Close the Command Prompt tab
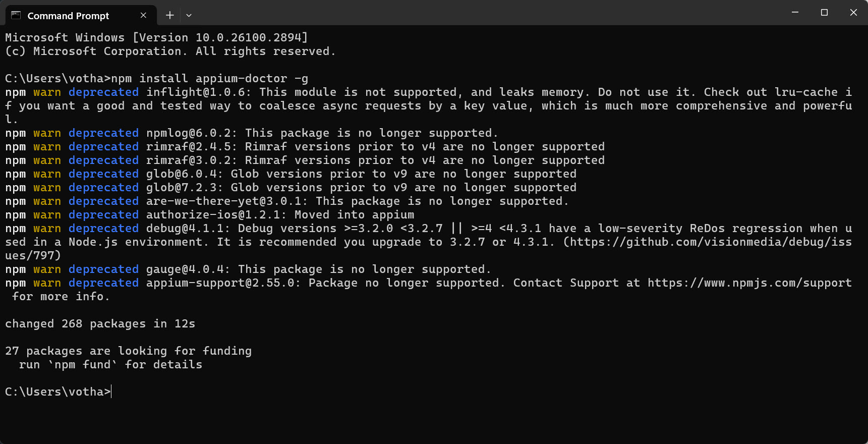The height and width of the screenshot is (444, 868). pos(143,15)
